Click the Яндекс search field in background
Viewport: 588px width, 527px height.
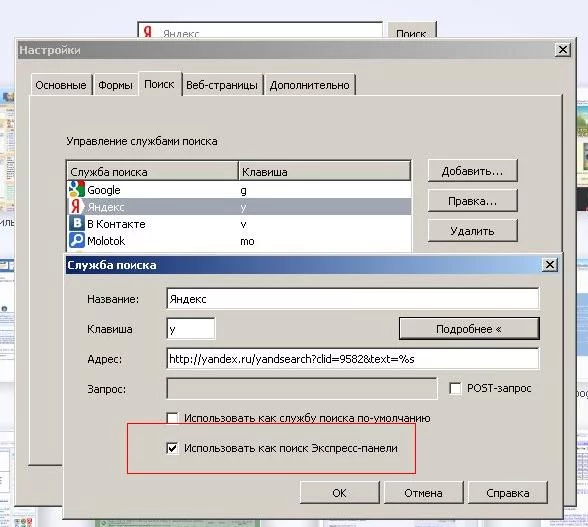[x=260, y=30]
